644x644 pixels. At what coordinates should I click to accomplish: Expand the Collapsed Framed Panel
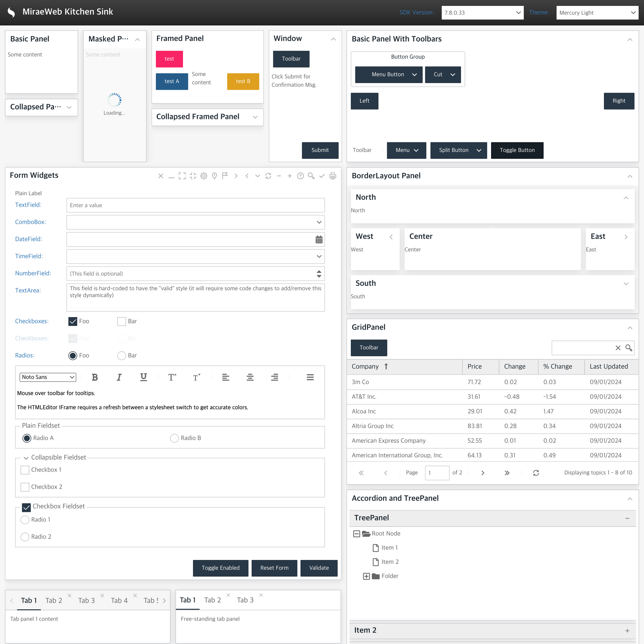pos(255,117)
